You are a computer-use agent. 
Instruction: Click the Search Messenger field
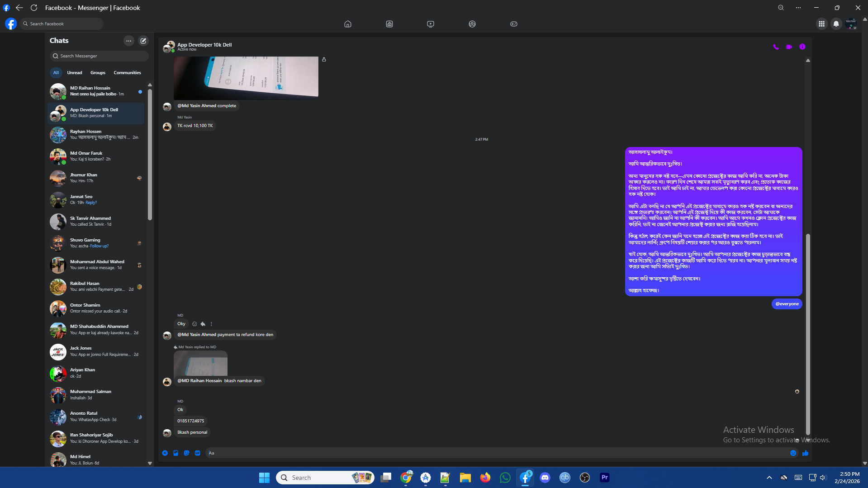point(100,56)
